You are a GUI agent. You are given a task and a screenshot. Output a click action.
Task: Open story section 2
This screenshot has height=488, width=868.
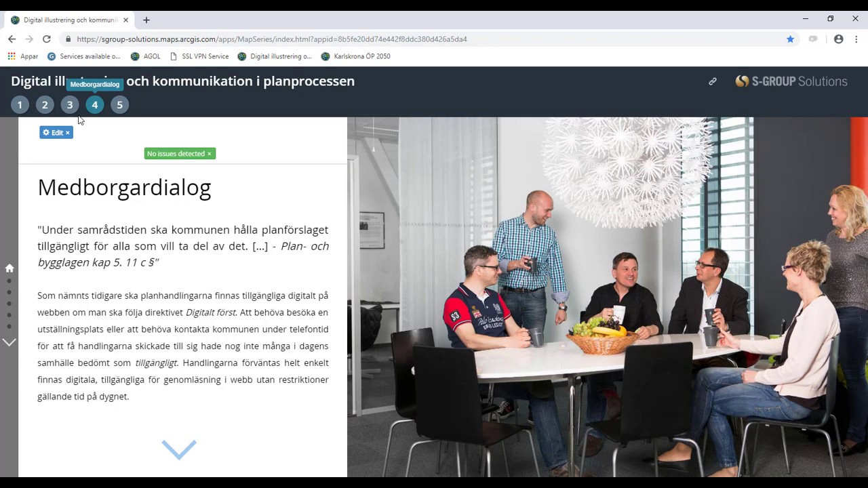[45, 105]
